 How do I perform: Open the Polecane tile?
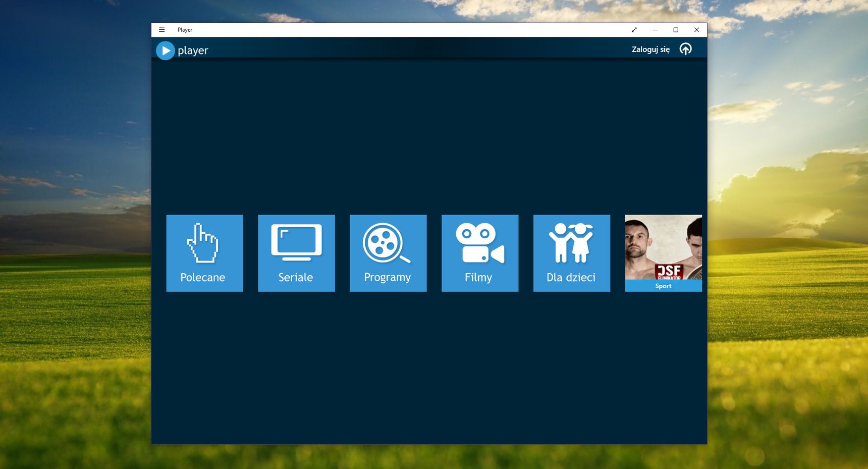coord(205,253)
